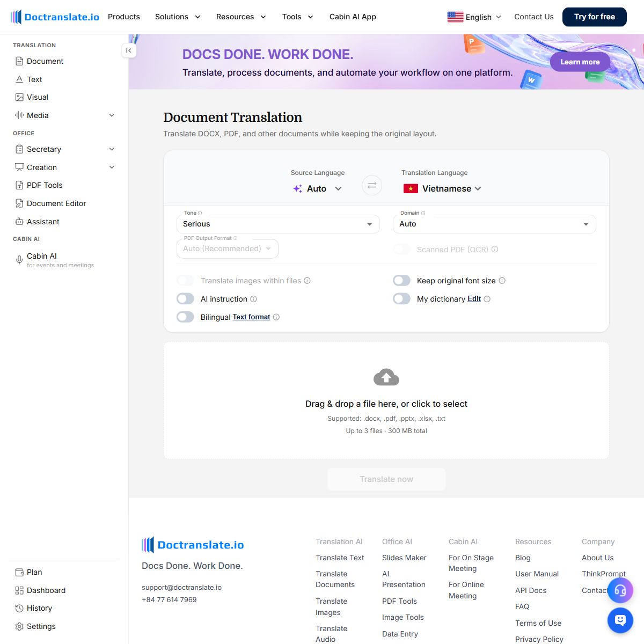Click the Keep original font size info icon
This screenshot has width=644, height=644.
click(502, 281)
